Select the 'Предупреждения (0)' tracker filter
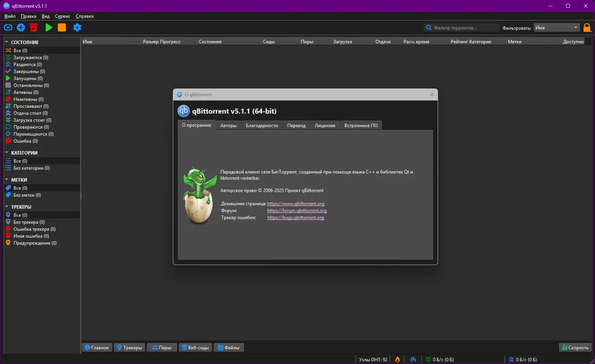 [42, 243]
